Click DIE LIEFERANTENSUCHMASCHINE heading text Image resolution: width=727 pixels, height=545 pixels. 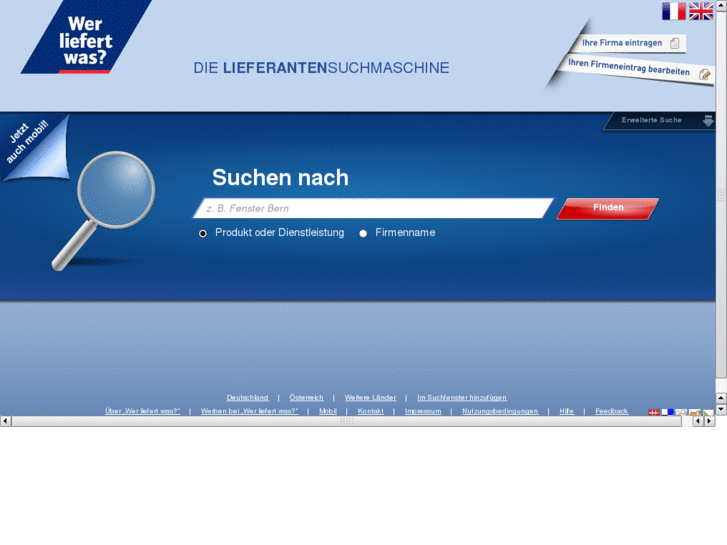[321, 68]
